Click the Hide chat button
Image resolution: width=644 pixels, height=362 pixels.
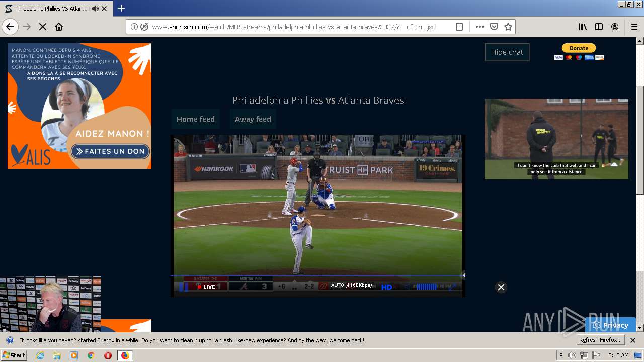coord(507,52)
